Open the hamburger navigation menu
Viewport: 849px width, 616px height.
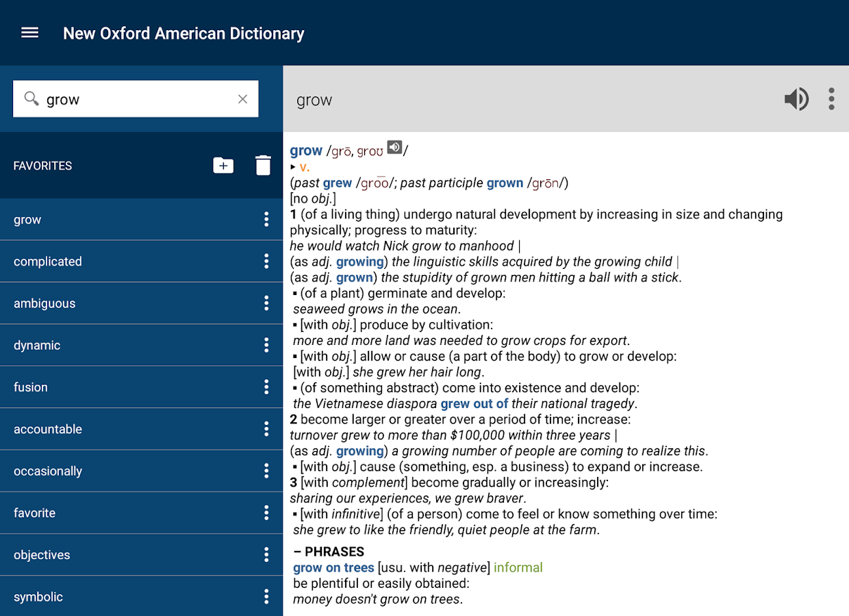pyautogui.click(x=30, y=33)
